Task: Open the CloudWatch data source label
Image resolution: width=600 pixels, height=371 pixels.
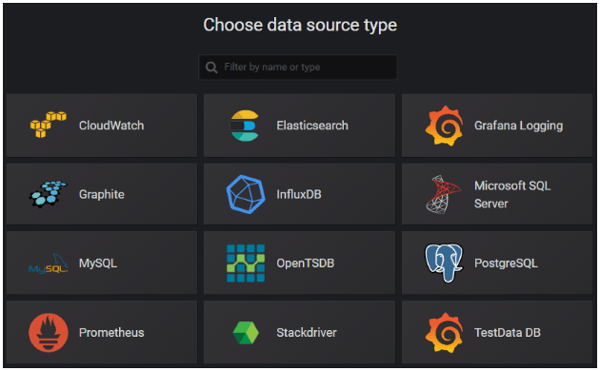Action: pyautogui.click(x=111, y=125)
